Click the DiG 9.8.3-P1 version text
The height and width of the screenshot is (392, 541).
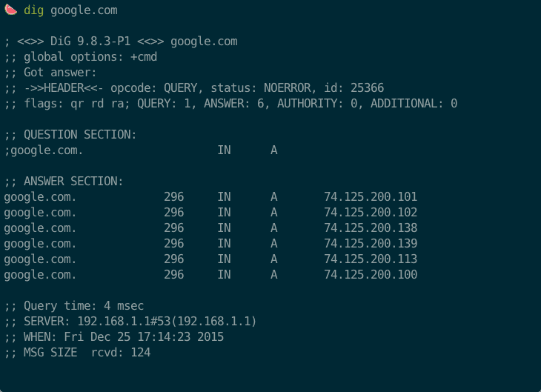tap(90, 41)
